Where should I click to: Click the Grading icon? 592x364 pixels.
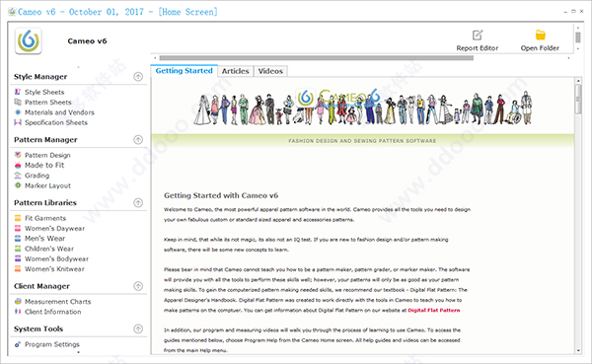pos(18,176)
